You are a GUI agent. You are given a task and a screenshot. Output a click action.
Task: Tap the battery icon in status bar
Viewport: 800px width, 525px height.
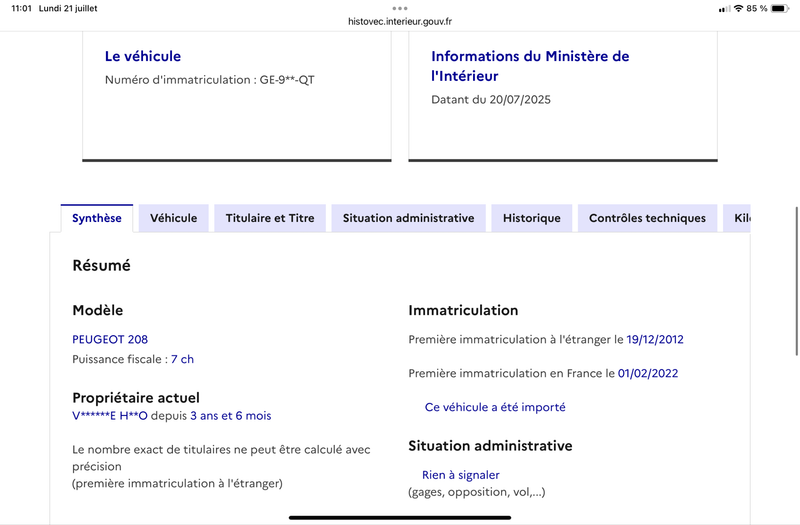tap(780, 8)
